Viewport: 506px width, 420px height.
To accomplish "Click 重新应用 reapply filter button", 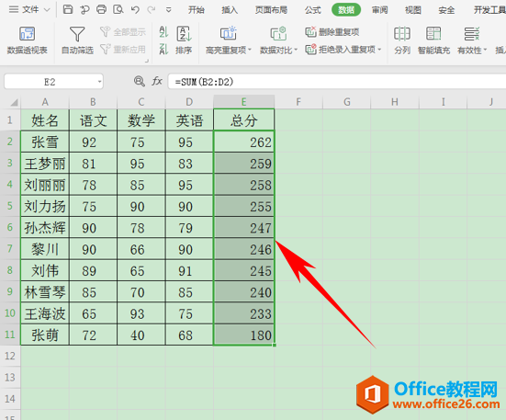I will (123, 50).
